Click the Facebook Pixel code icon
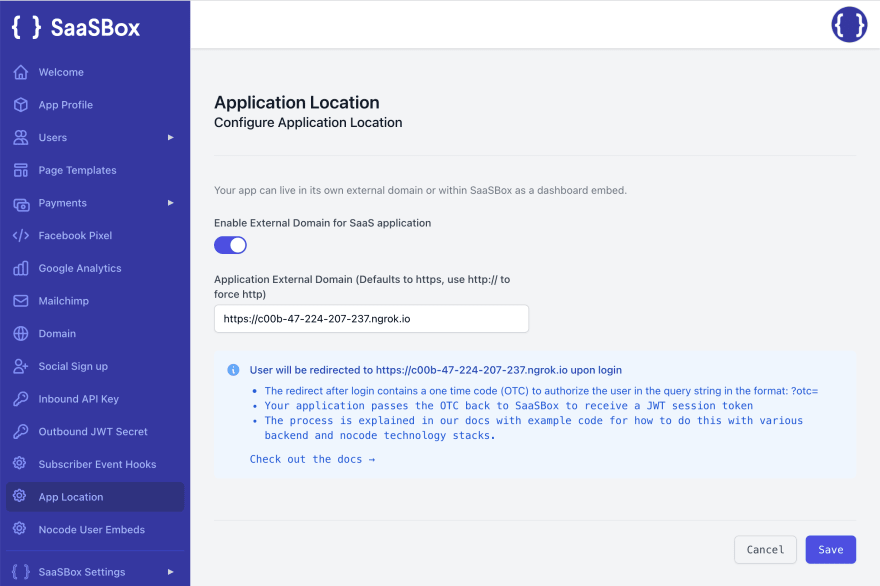880x586 pixels. tap(21, 236)
